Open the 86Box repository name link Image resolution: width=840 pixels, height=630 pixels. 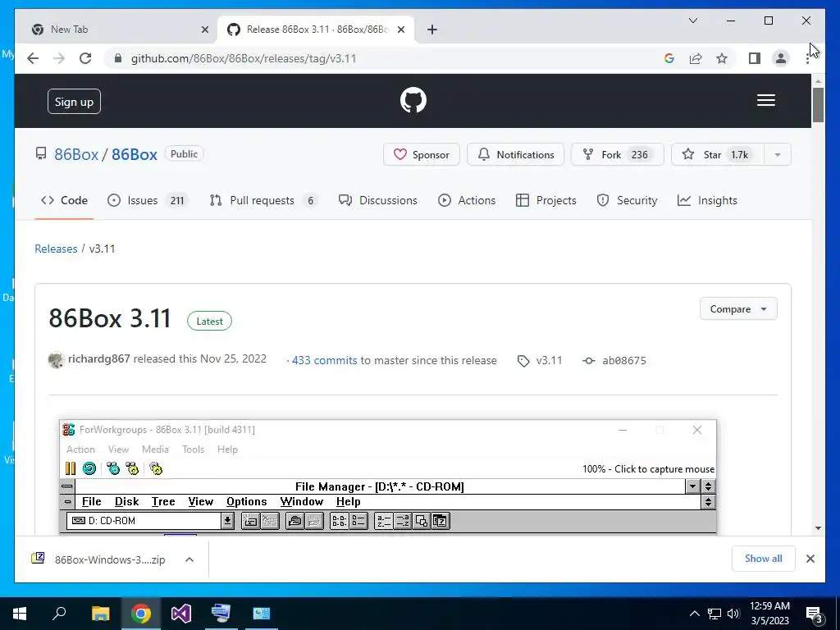point(134,154)
